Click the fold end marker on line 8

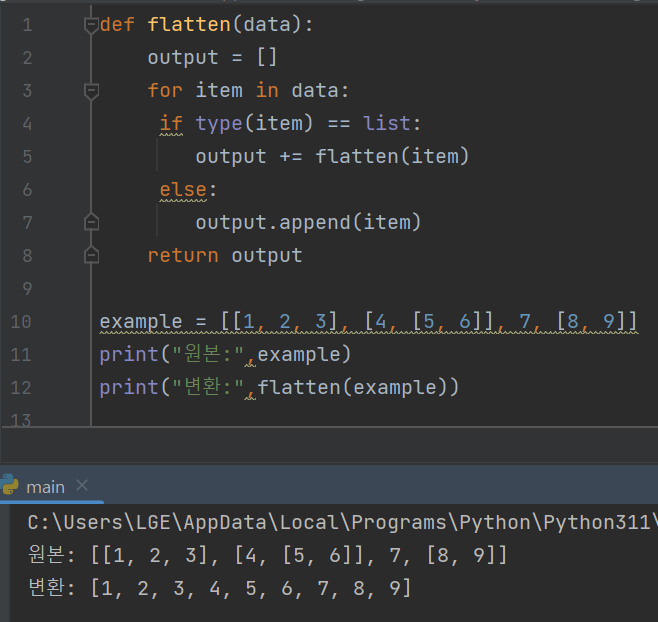pos(91,255)
